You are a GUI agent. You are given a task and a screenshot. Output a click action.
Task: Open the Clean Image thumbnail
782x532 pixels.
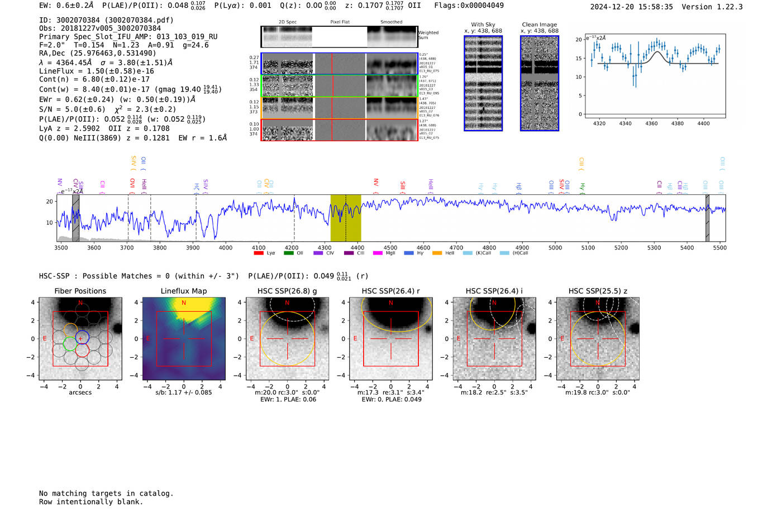(540, 83)
